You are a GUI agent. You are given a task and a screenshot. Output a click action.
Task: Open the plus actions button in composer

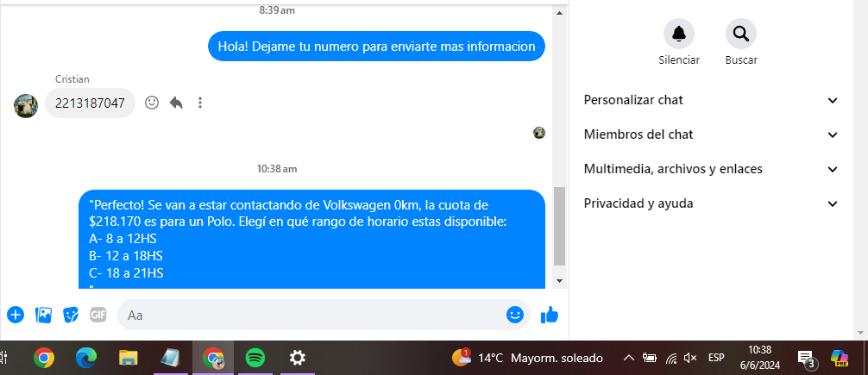(x=16, y=316)
